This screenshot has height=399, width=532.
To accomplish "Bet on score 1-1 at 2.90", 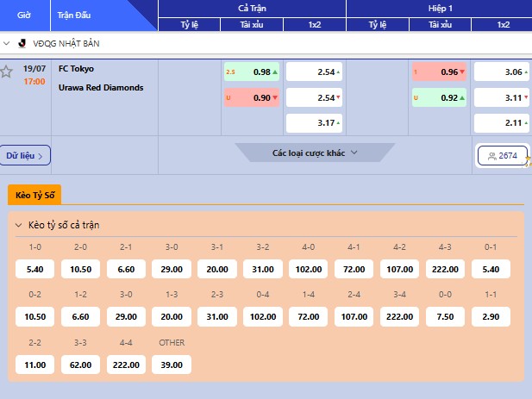I will pyautogui.click(x=491, y=316).
